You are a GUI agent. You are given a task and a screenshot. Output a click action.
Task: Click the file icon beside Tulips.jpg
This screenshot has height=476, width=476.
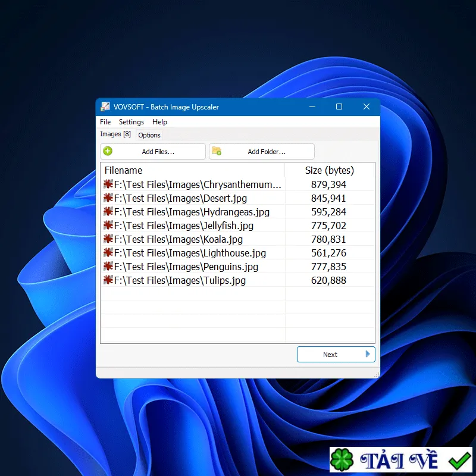click(x=108, y=280)
